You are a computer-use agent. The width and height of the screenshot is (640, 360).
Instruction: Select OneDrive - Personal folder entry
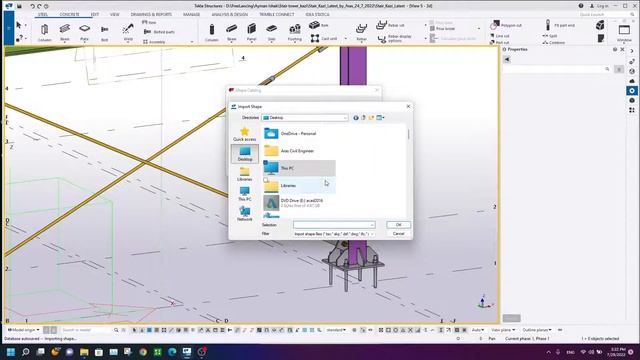pos(299,133)
